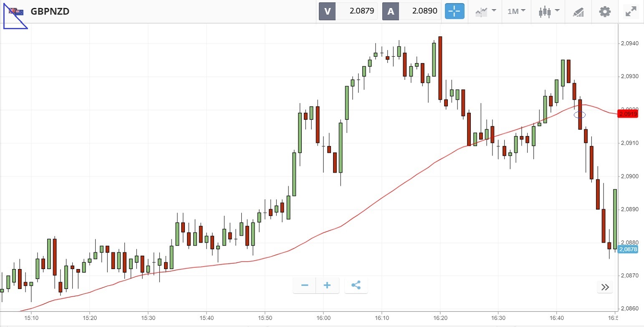The image size is (644, 327).
Task: Click the 16:00 time axis label
Action: pos(323,317)
